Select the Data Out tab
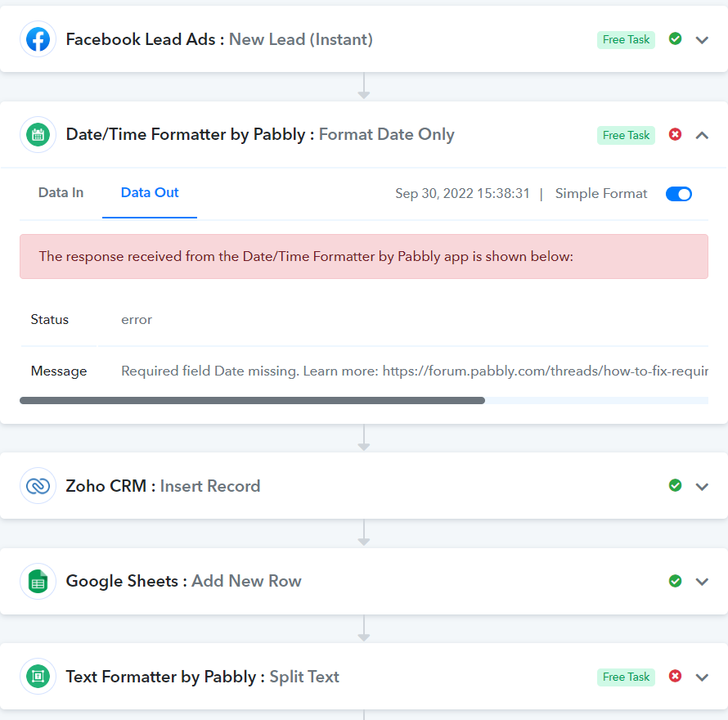Image resolution: width=728 pixels, height=720 pixels. click(x=150, y=193)
